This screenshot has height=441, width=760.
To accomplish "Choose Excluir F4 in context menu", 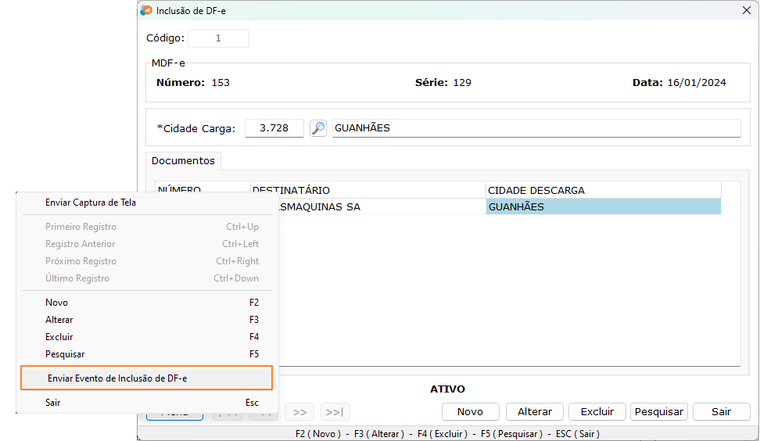I will (146, 337).
